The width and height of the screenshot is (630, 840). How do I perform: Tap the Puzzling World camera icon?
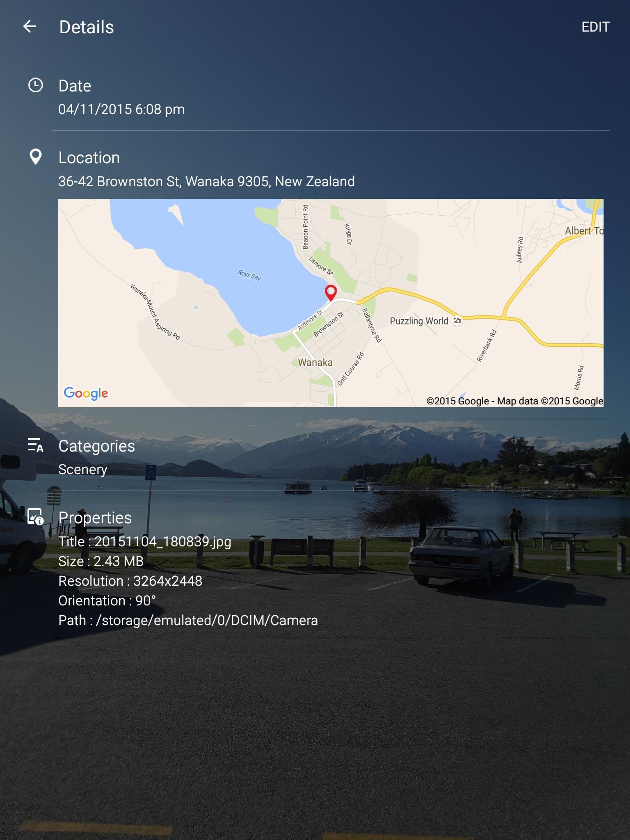pos(457,321)
